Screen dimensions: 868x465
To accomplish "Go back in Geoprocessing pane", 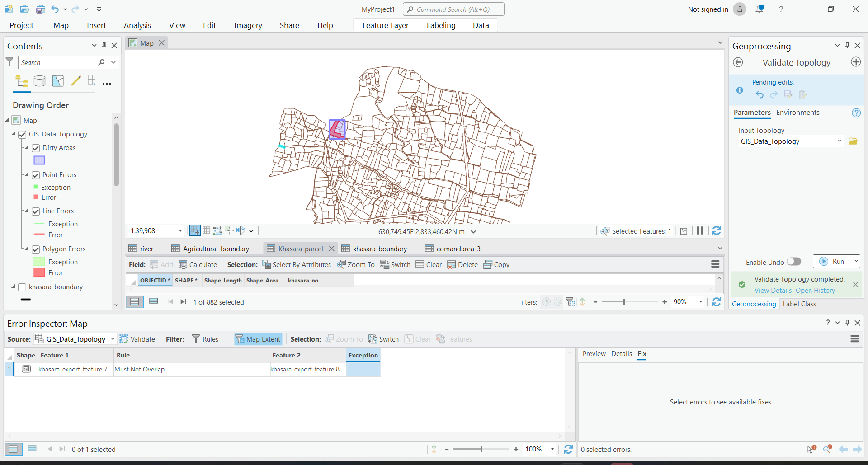I will coord(738,62).
